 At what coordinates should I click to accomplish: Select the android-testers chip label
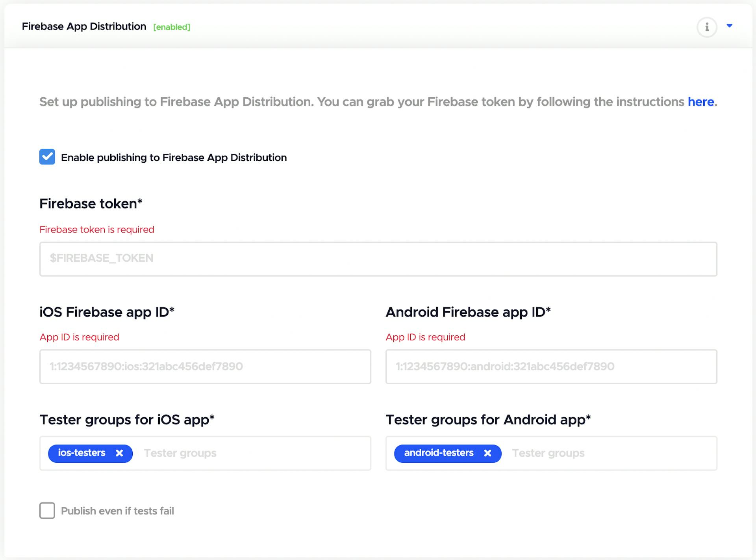(x=439, y=453)
